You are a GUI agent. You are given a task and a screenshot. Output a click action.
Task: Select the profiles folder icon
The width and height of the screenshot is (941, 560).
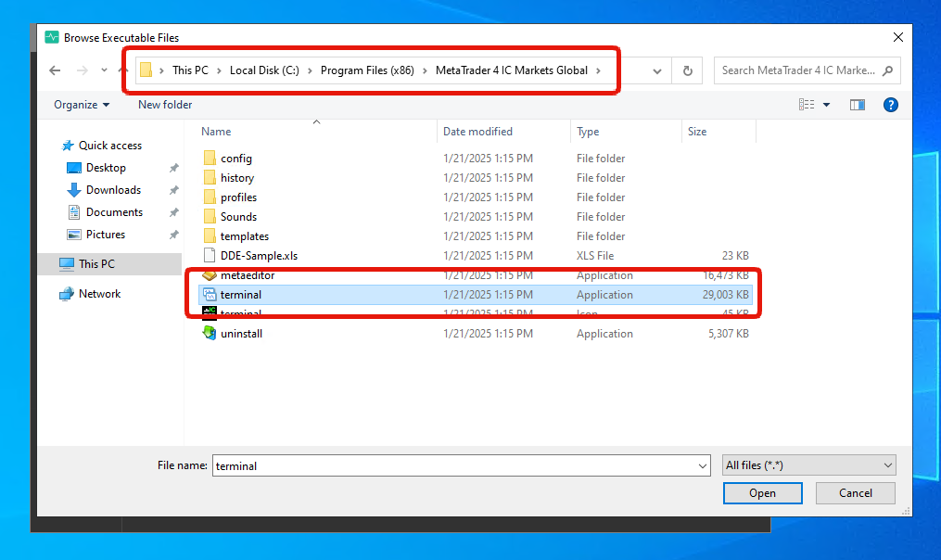[210, 197]
